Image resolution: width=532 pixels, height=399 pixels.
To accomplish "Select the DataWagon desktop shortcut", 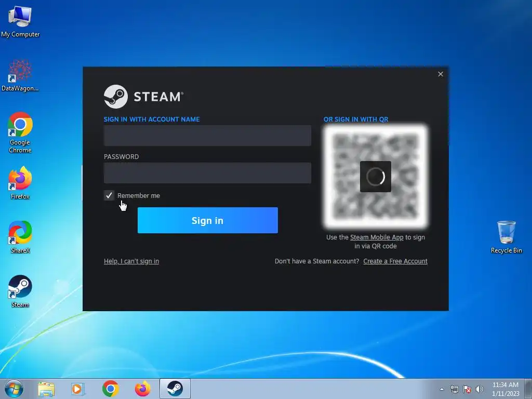I will (20, 75).
